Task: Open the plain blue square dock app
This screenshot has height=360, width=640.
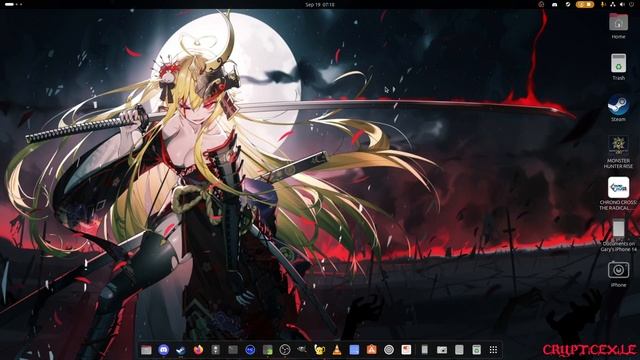Action: pos(354,350)
